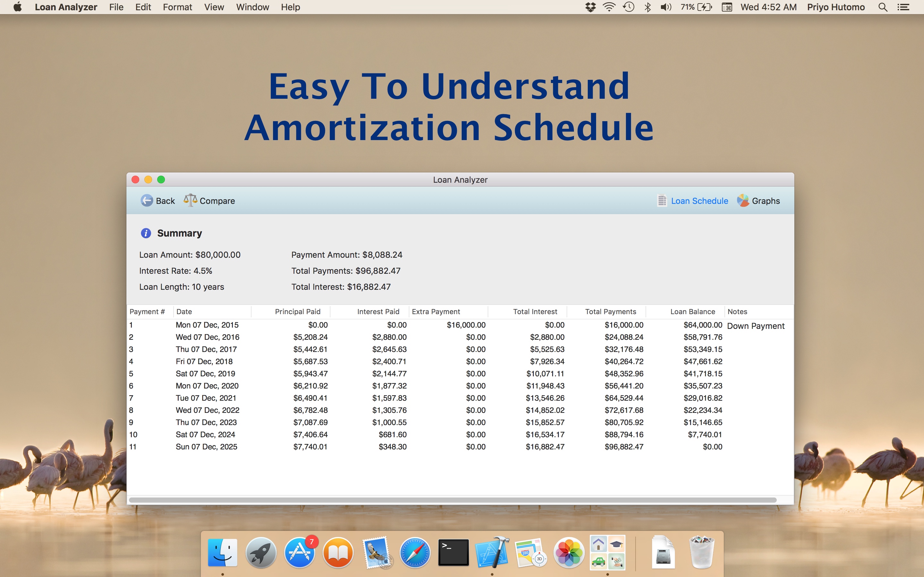Screen dimensions: 924x577
Task: Click the Loan Schedule text label
Action: 699,201
